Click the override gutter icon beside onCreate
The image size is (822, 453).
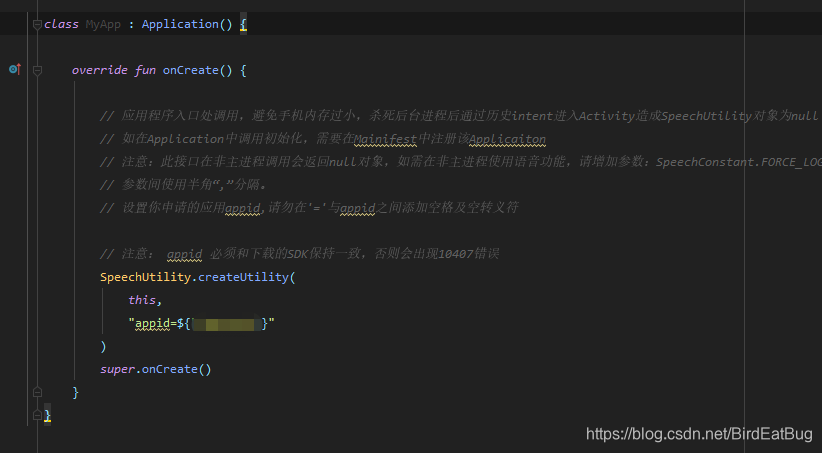pos(15,69)
